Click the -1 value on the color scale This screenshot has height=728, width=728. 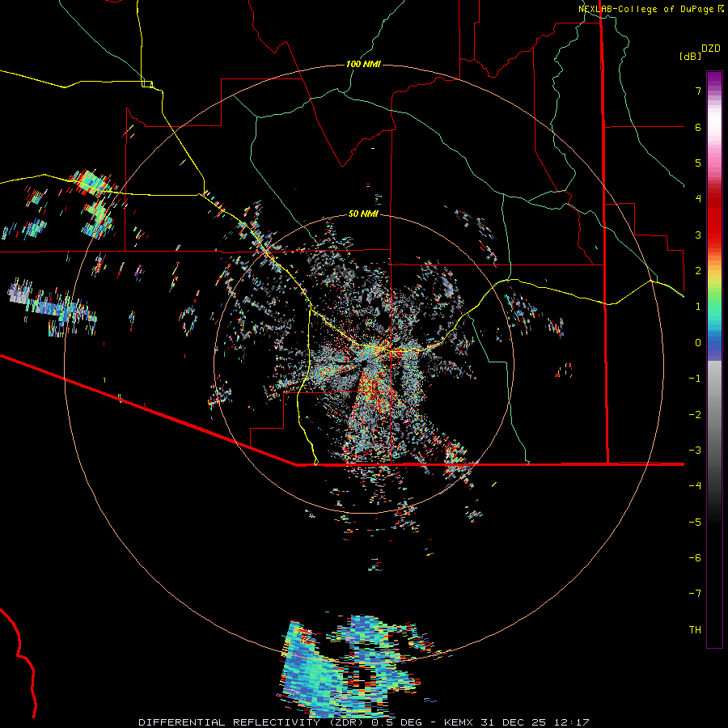(695, 379)
